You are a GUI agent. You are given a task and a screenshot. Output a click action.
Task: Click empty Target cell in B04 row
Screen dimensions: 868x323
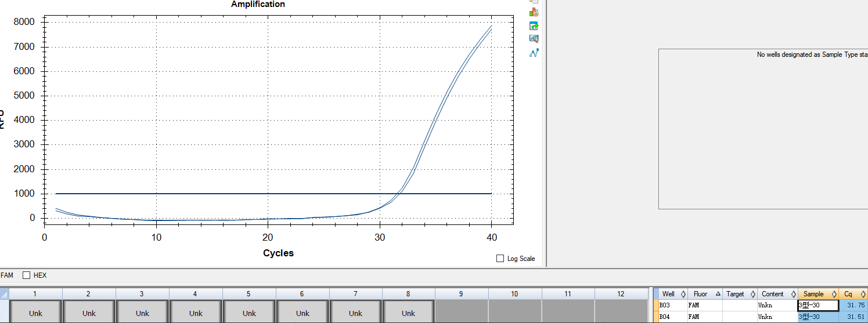pyautogui.click(x=740, y=317)
